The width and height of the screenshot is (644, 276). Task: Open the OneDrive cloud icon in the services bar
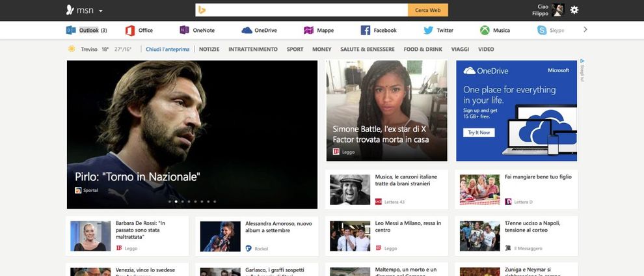(x=247, y=30)
